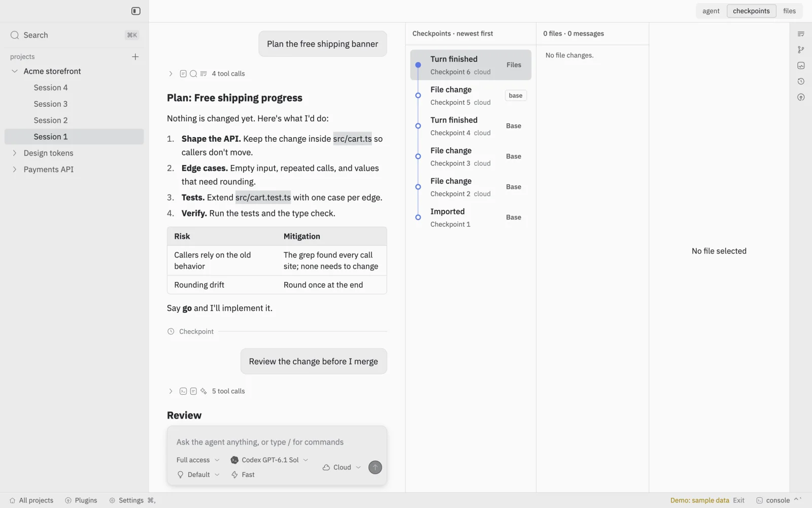812x508 pixels.
Task: Open the tasks checklist icon in the right rail
Action: coord(801,34)
